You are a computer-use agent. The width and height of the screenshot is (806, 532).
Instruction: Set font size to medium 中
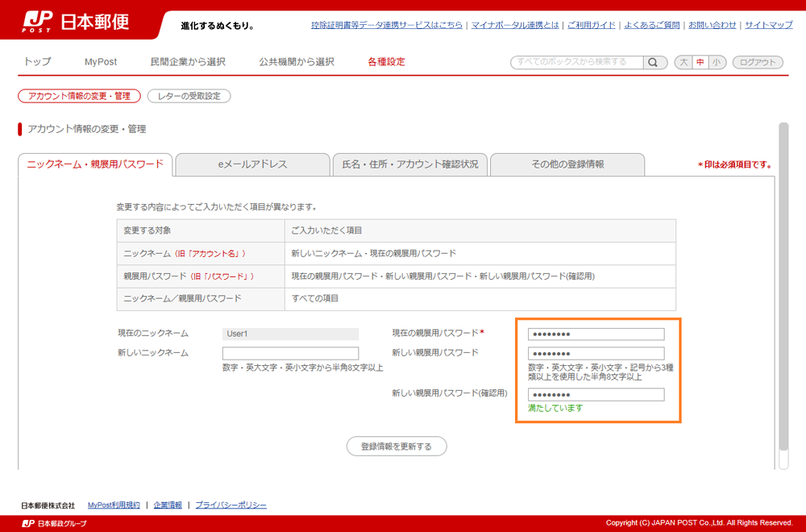click(700, 62)
